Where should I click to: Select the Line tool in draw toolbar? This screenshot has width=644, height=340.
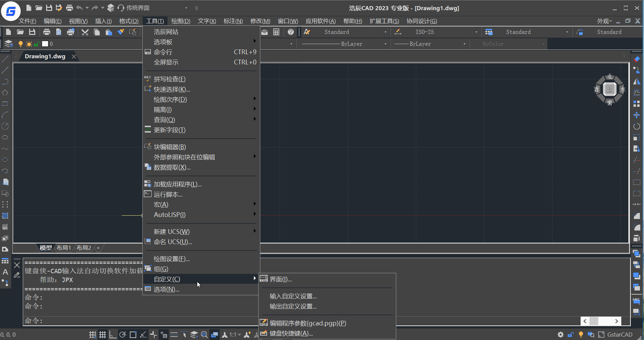click(x=5, y=59)
